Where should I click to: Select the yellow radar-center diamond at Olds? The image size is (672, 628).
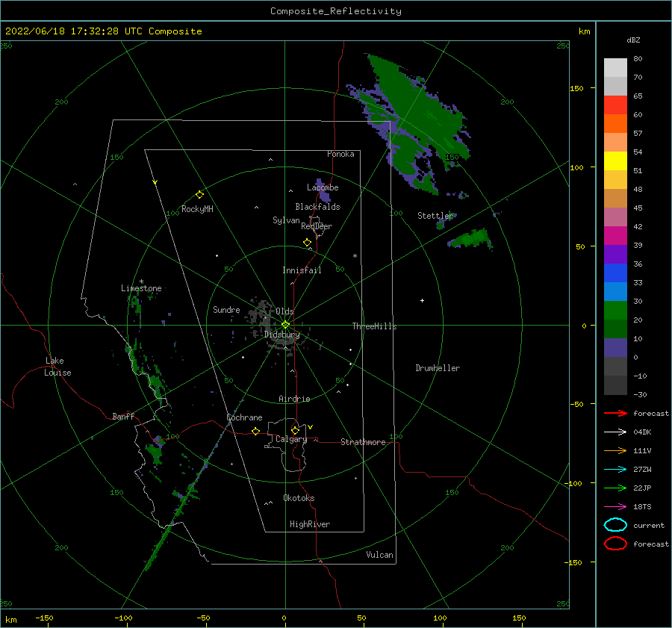coord(285,325)
